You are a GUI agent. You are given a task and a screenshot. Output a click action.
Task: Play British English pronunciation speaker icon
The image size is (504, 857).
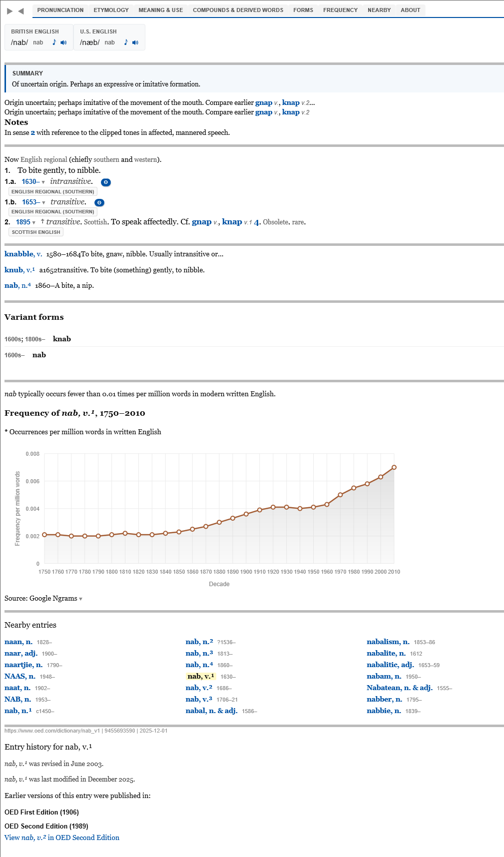(63, 42)
